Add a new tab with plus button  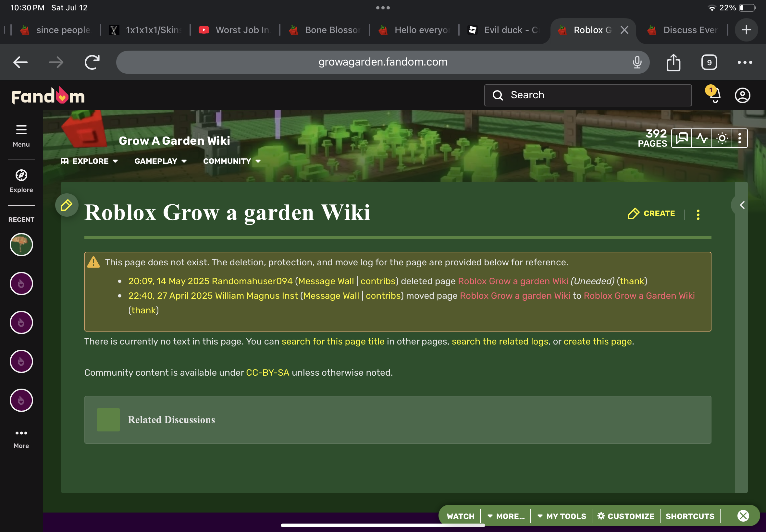coord(746,30)
